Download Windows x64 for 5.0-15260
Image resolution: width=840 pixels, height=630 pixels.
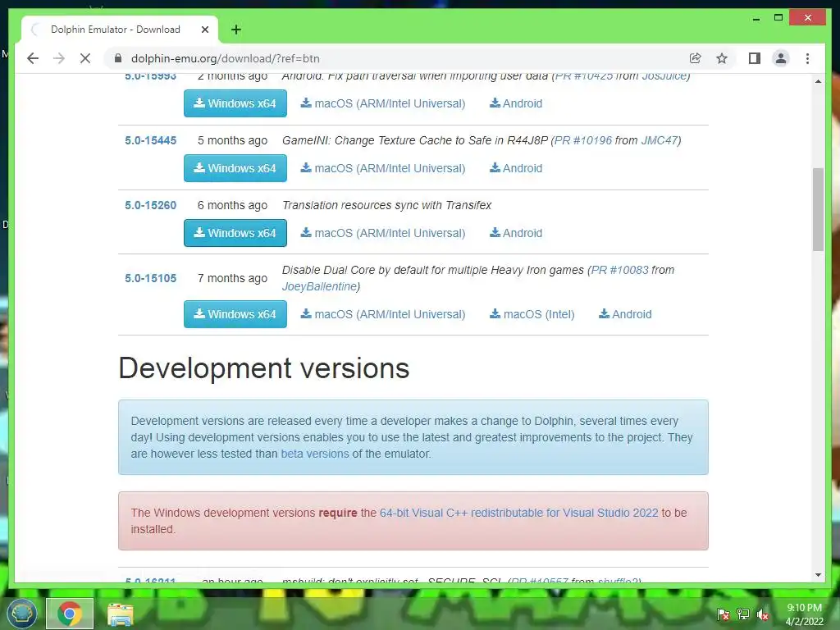coord(235,233)
